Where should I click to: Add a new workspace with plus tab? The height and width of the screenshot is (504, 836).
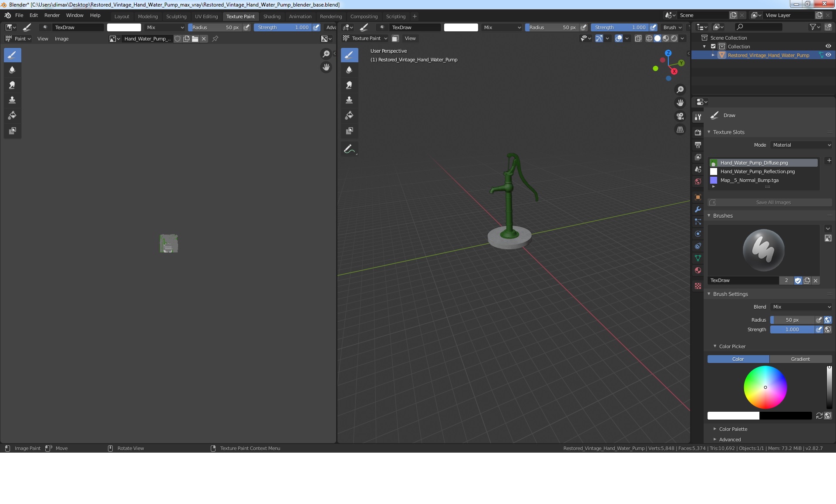415,17
